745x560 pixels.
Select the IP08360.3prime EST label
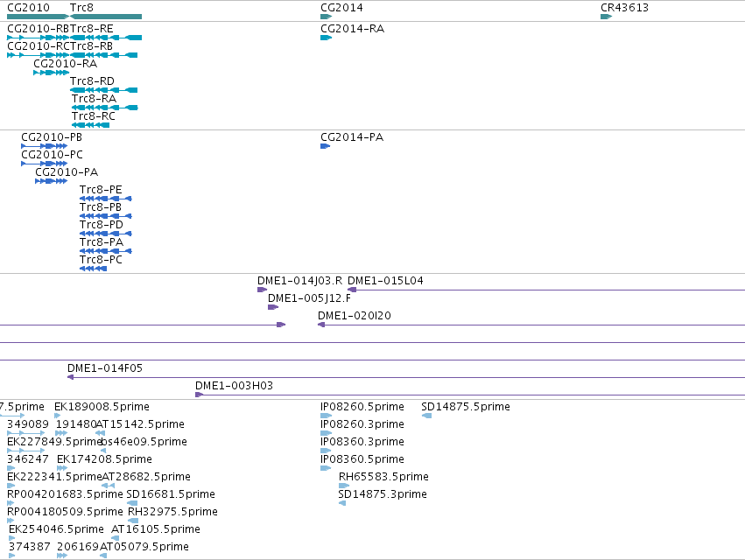[x=362, y=442]
